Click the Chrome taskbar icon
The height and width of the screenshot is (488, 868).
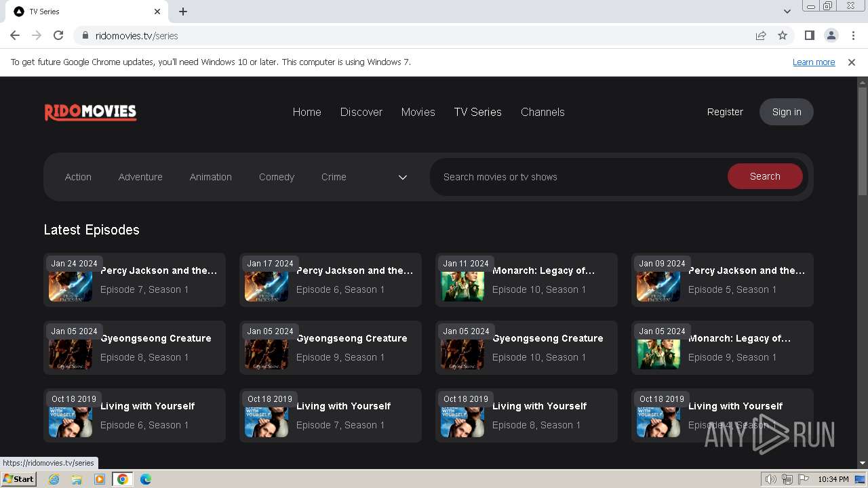point(122,479)
